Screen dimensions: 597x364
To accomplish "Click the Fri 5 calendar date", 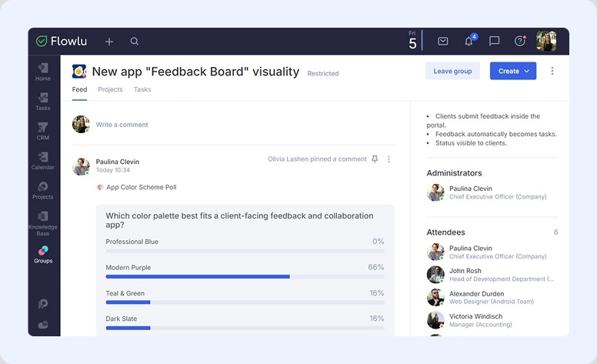I will [x=412, y=40].
